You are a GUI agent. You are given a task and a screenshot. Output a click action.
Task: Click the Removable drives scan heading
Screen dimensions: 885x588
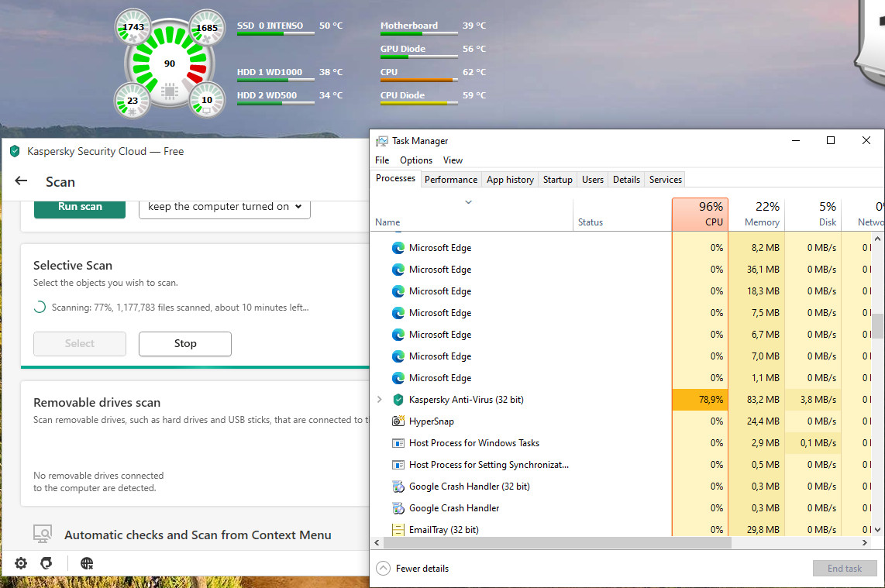point(97,402)
